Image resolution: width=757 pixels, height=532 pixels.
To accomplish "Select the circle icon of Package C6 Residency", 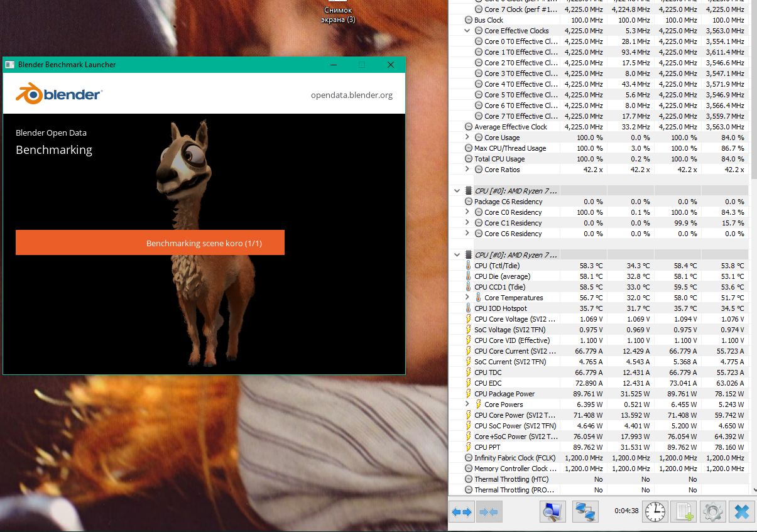I will 468,202.
